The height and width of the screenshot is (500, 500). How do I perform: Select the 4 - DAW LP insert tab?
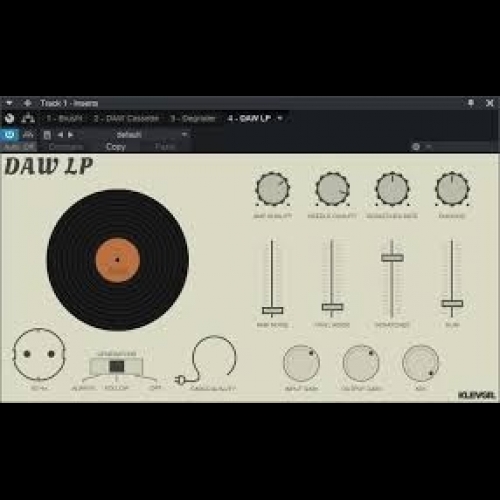coord(249,118)
